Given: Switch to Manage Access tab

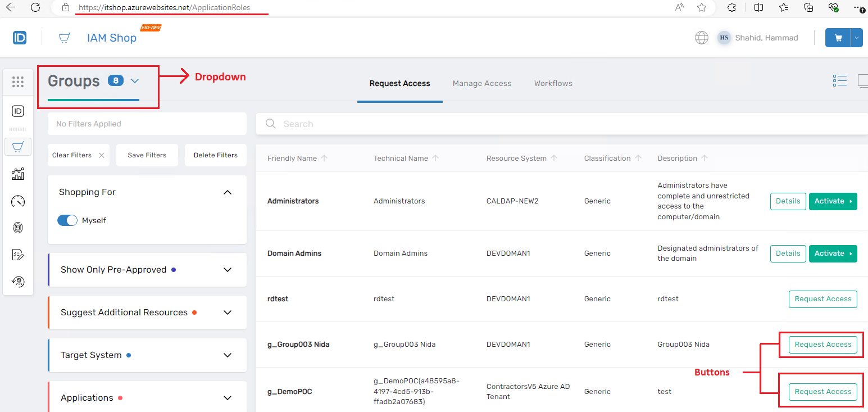Looking at the screenshot, I should 482,83.
